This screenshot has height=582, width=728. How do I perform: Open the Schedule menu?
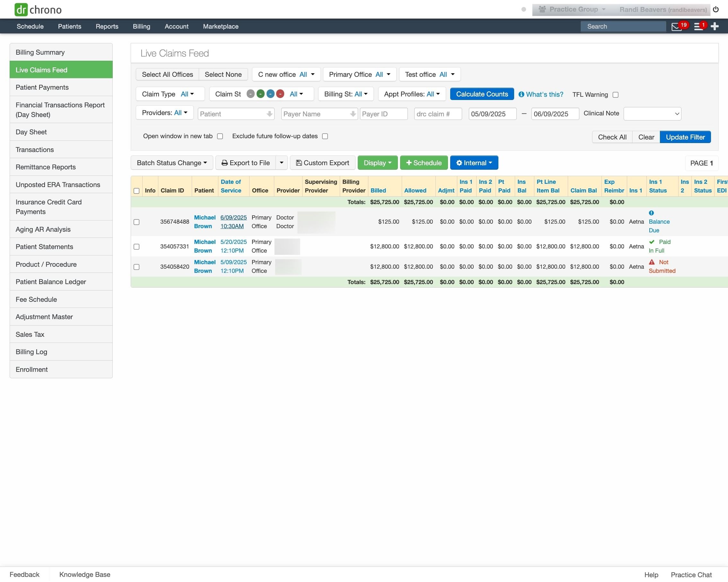[30, 26]
